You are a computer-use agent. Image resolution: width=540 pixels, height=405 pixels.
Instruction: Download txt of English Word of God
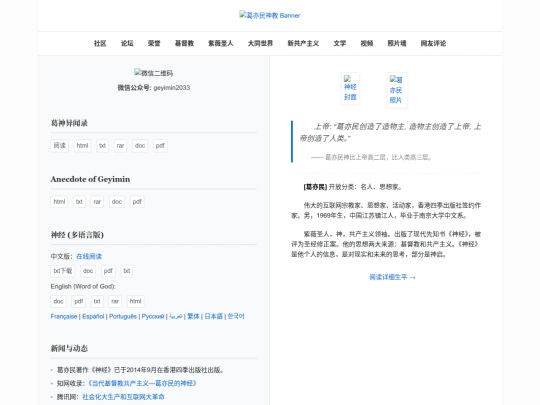coord(97,301)
